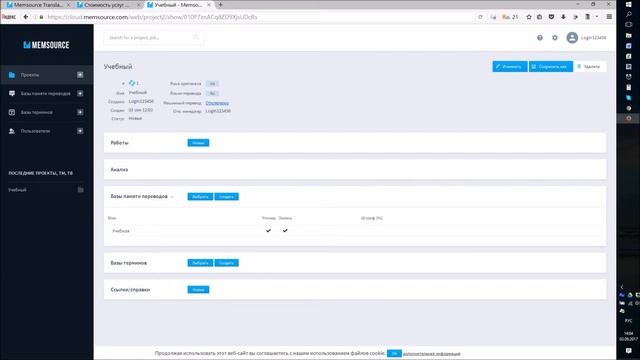
Task: Collapse the Базы памяти переводов section arrow
Action: [172, 197]
